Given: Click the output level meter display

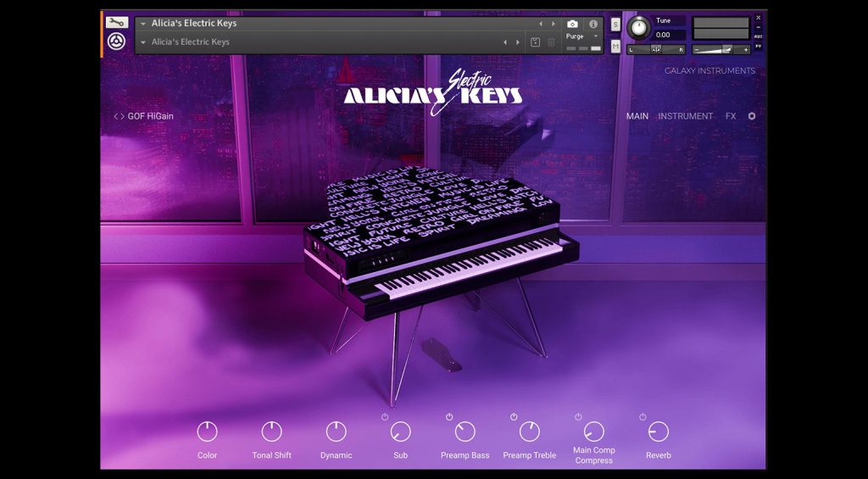Looking at the screenshot, I should click(721, 28).
